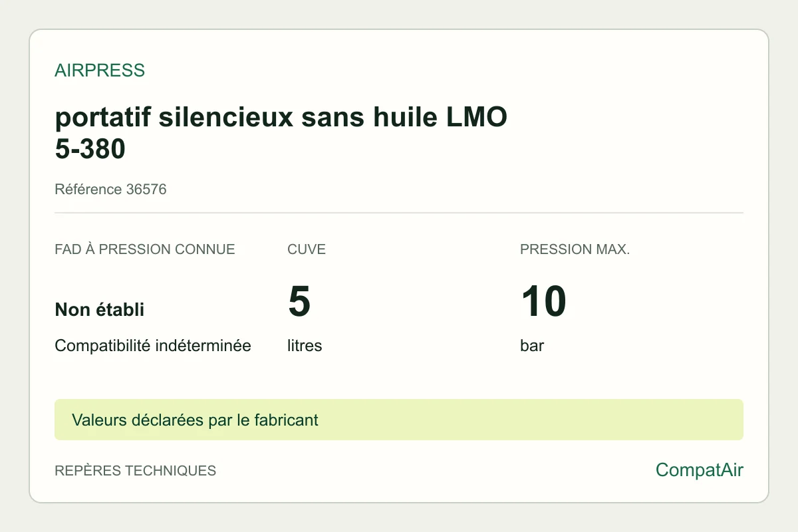Click the REPÈRES TECHNIQUES footer label

click(136, 471)
